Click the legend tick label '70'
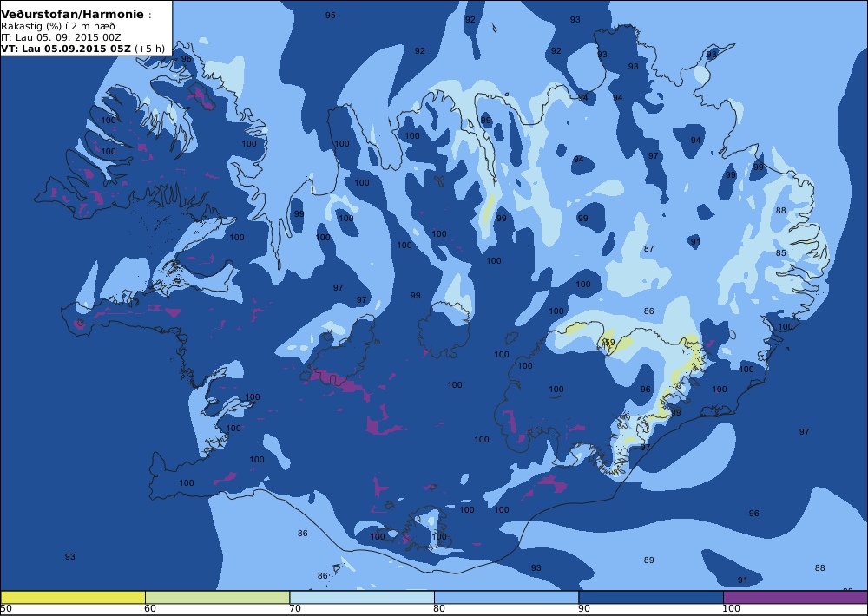The image size is (868, 616). coord(295,609)
